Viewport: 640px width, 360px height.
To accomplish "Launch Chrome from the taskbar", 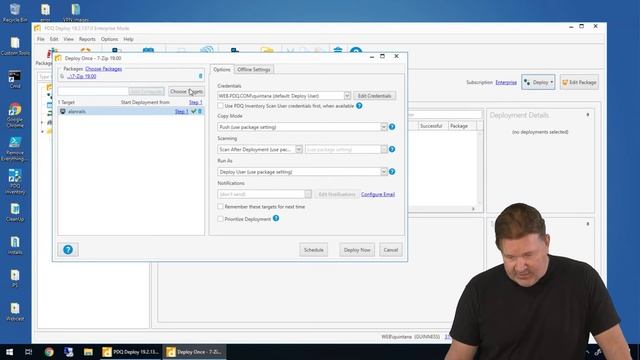I will [x=49, y=352].
